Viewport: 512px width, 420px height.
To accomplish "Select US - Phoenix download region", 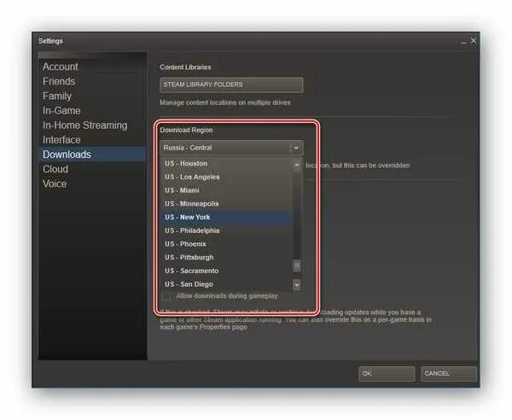I will [228, 244].
